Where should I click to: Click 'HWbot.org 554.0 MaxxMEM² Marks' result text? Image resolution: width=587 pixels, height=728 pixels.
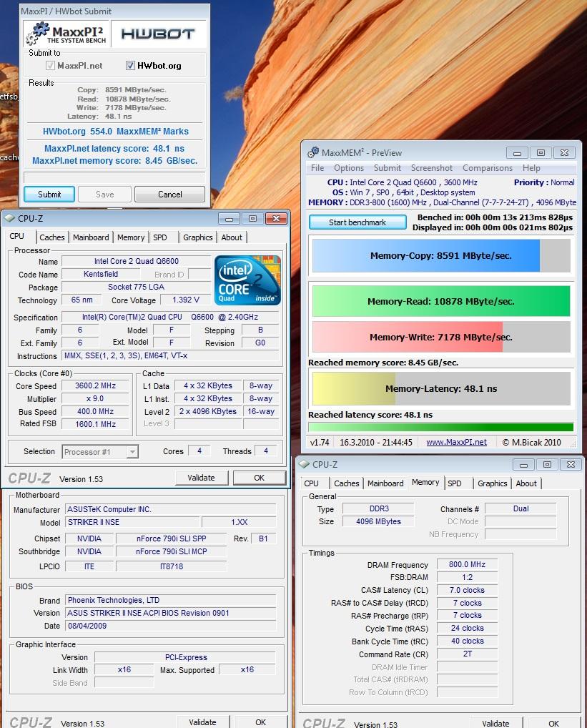[116, 132]
